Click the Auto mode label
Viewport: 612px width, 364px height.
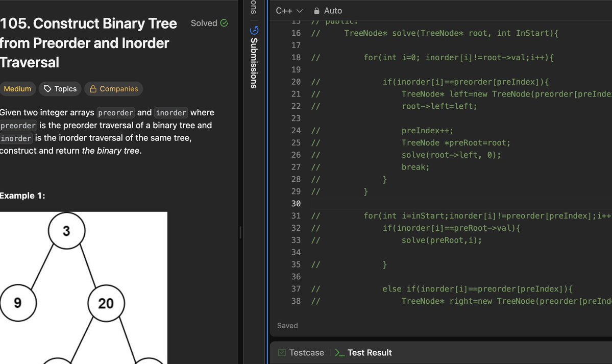point(333,11)
